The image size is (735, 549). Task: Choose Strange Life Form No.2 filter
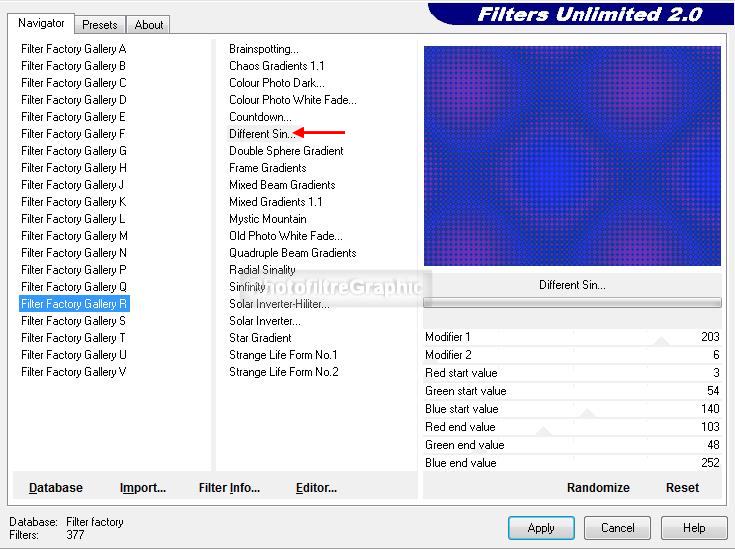click(283, 372)
